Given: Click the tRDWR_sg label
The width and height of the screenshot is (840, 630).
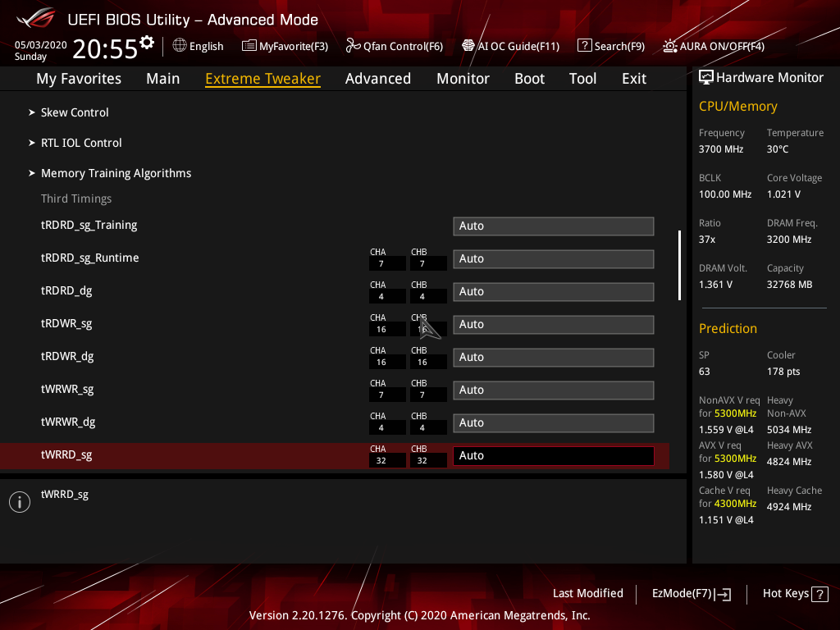Looking at the screenshot, I should click(66, 323).
